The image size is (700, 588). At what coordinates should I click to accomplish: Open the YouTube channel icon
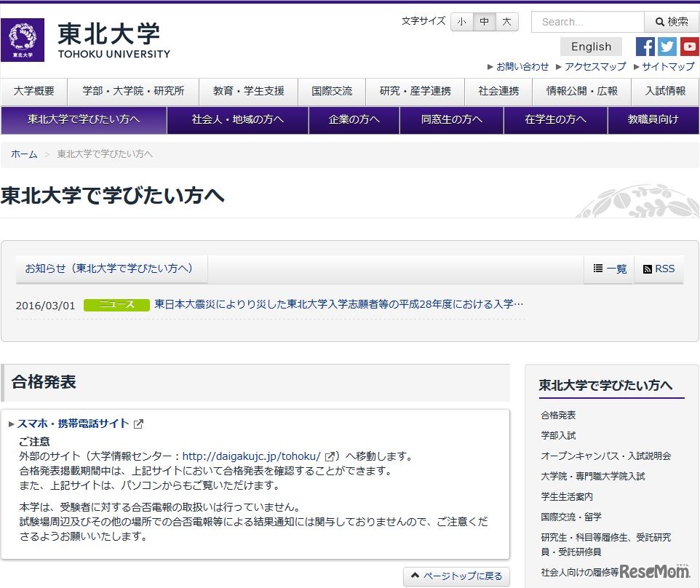pos(690,47)
